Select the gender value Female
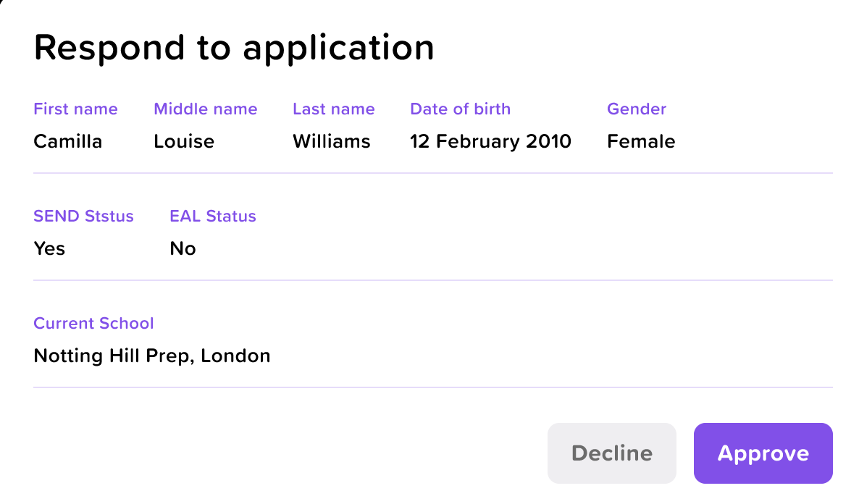 640,141
